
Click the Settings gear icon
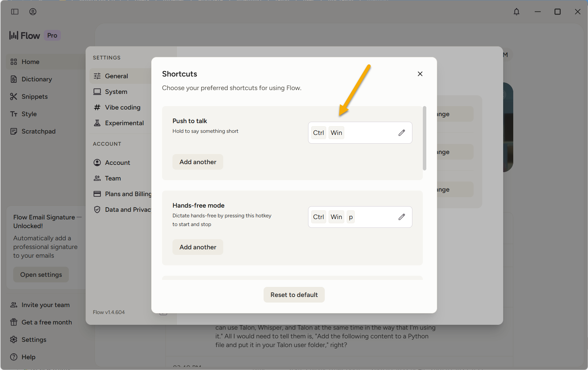[x=14, y=340]
